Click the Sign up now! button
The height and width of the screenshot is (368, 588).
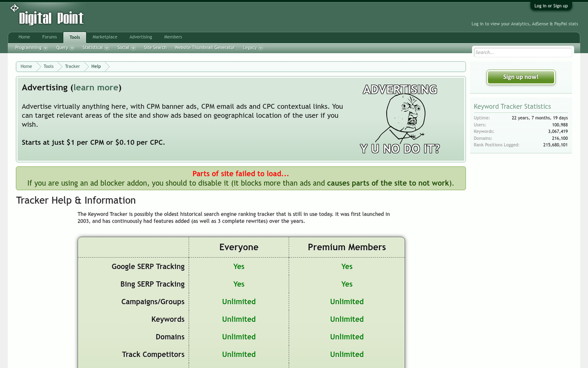(x=521, y=77)
